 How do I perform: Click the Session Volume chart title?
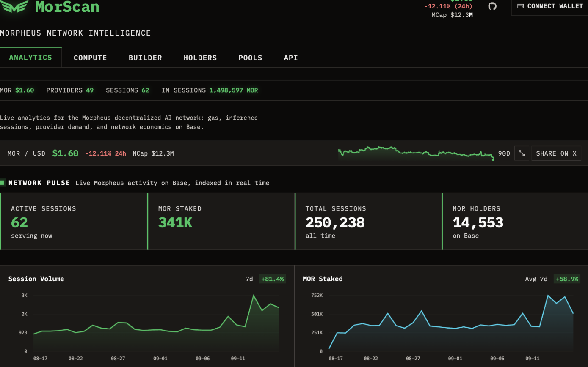[36, 279]
